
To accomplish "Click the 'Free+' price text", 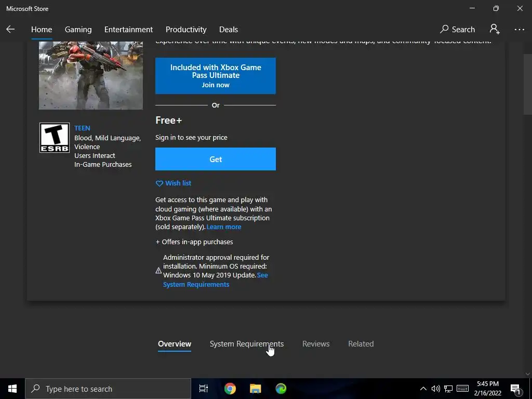I will [169, 120].
